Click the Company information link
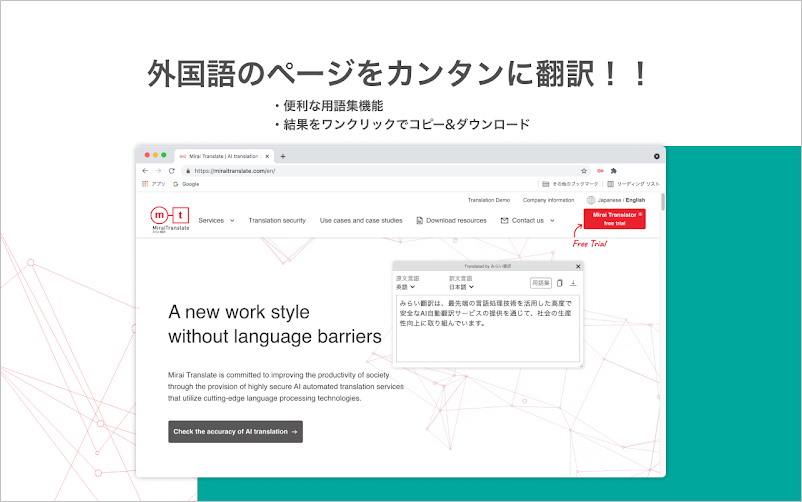Screen dimensions: 802x502 pyautogui.click(x=548, y=200)
